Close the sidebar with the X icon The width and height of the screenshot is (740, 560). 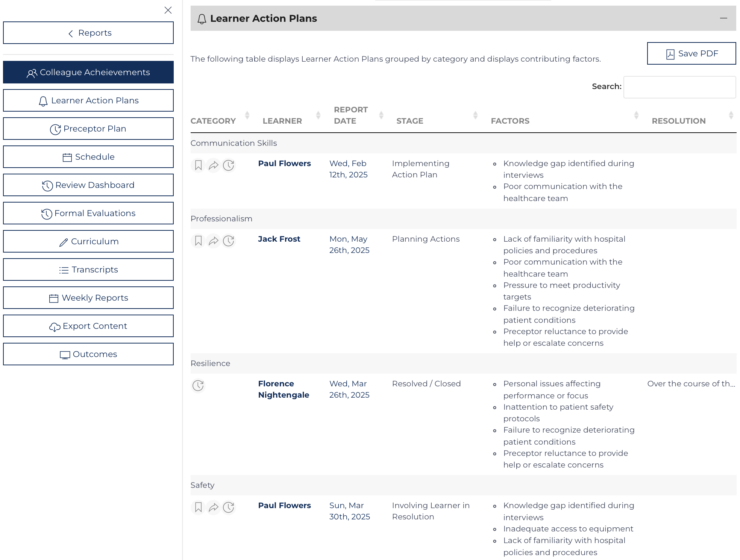coord(168,10)
